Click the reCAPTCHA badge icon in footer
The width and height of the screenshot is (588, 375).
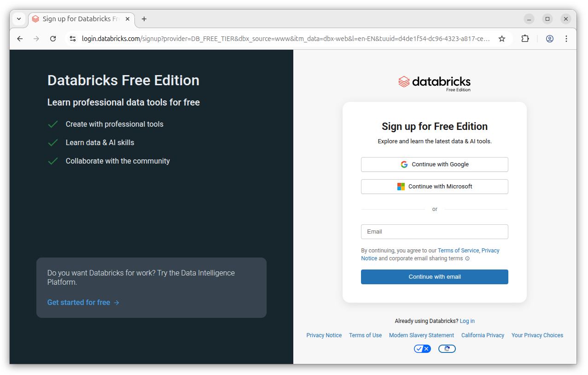[447, 349]
